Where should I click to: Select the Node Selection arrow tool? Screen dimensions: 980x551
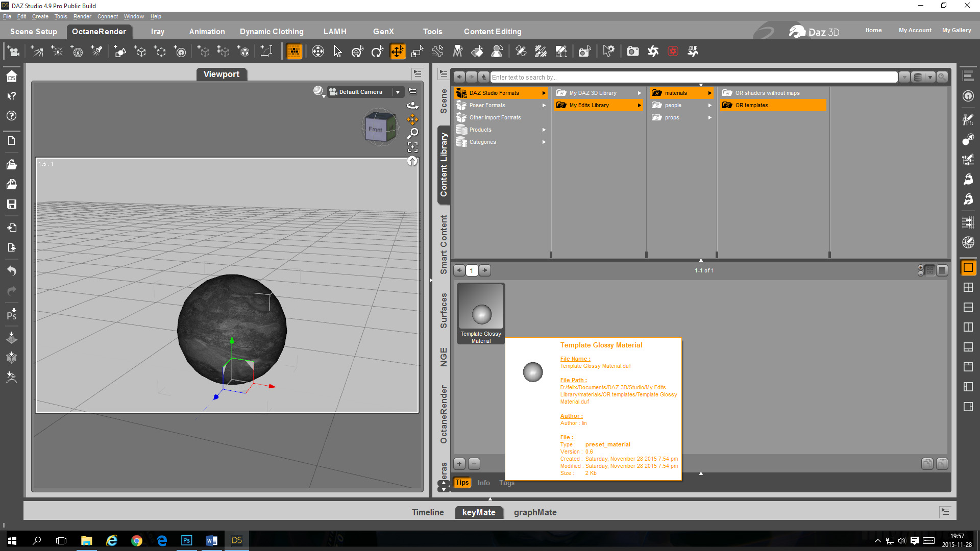point(337,52)
